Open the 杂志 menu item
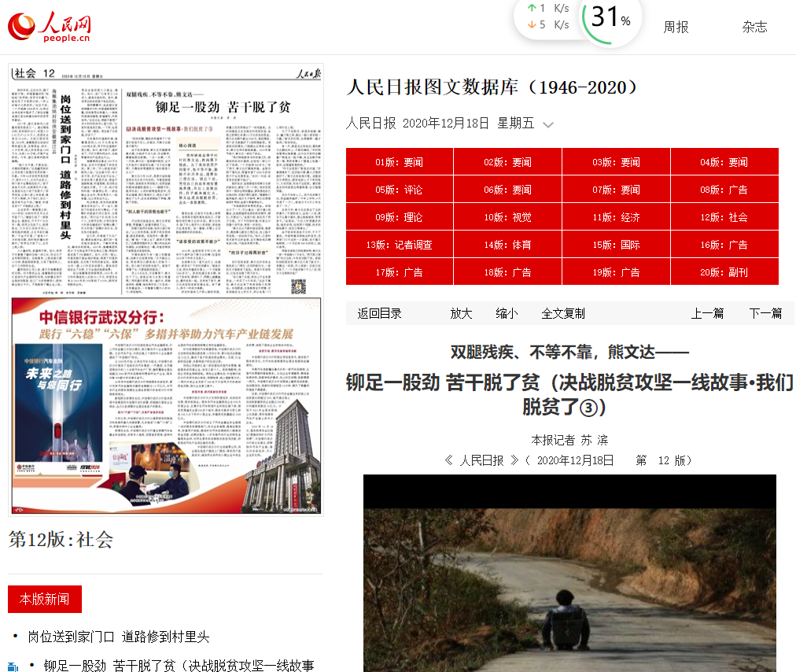796x672 pixels. 754,27
